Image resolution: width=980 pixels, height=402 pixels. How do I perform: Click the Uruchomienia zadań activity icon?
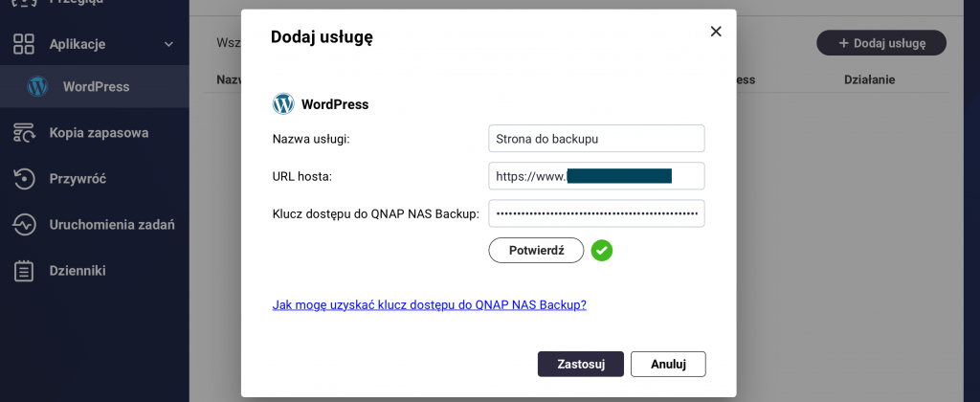(x=24, y=225)
